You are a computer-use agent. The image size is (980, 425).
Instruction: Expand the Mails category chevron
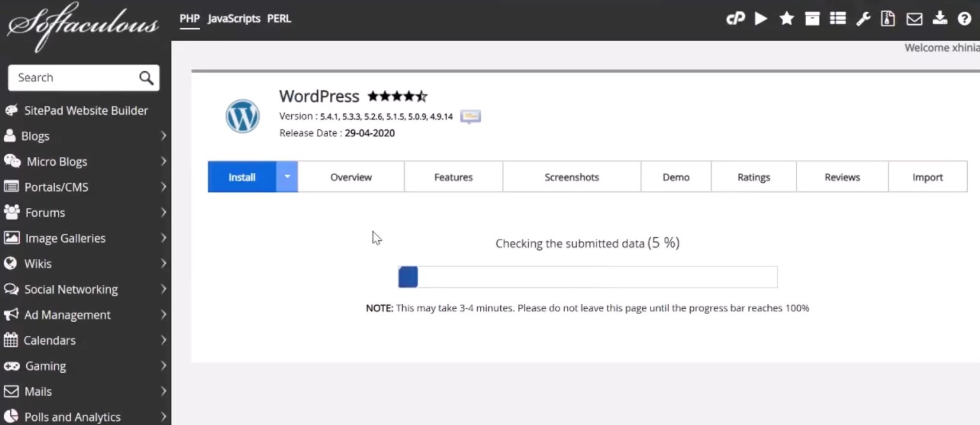163,391
